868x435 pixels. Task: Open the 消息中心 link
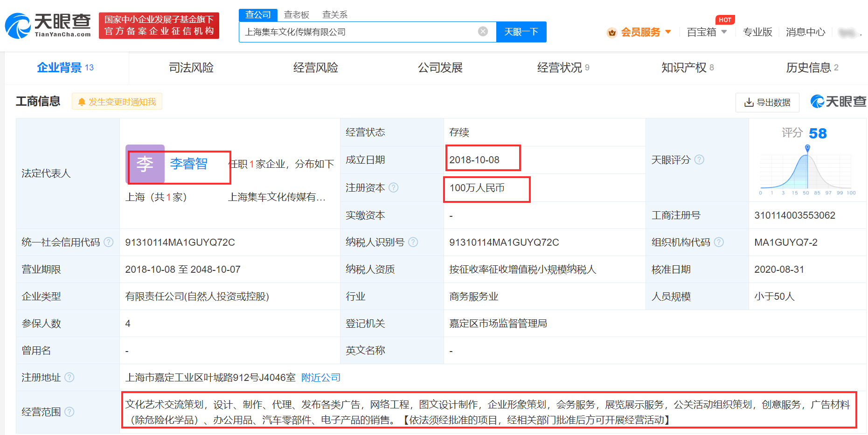coord(806,32)
